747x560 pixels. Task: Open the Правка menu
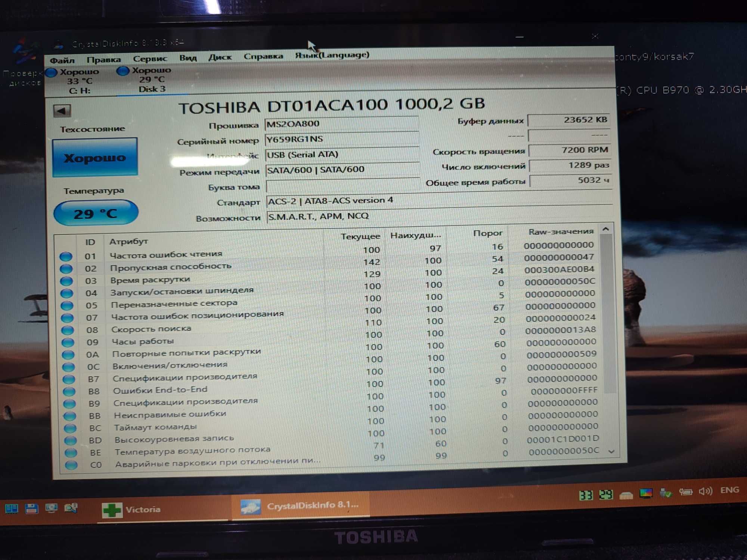103,60
